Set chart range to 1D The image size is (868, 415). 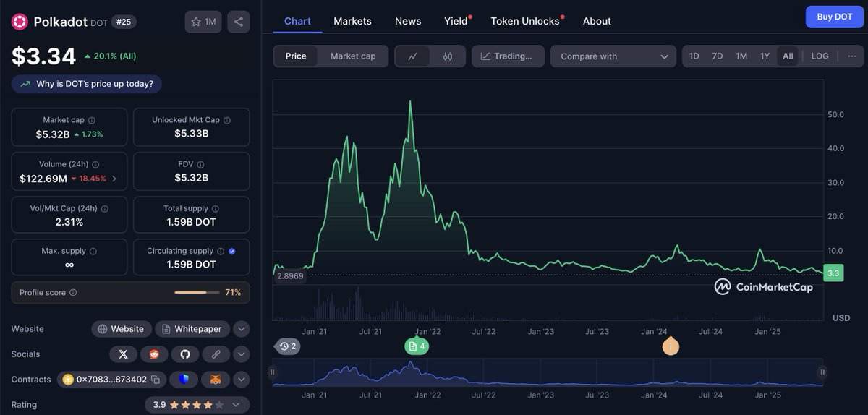(x=694, y=56)
